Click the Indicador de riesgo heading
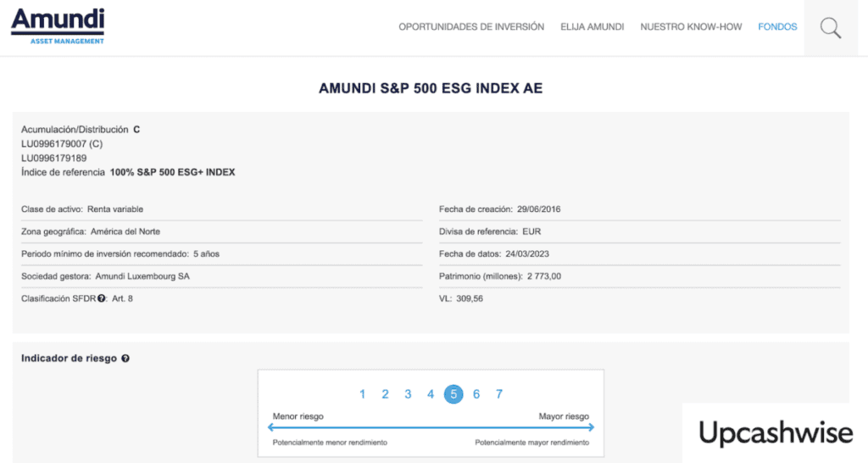This screenshot has height=463, width=868. (70, 359)
